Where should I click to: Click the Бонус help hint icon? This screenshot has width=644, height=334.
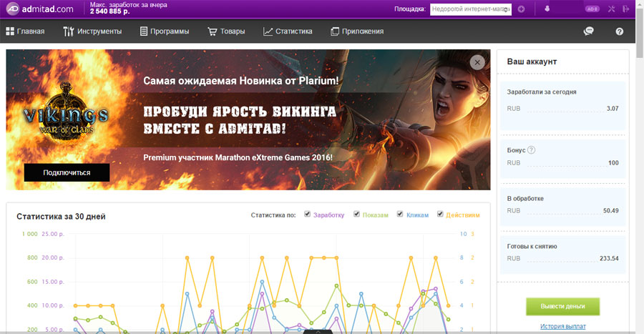[531, 149]
